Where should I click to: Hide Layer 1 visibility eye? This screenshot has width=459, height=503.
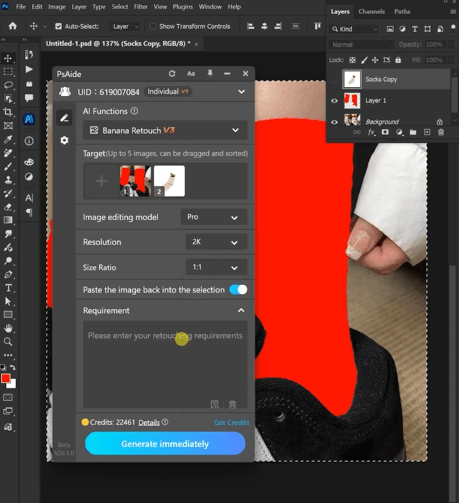tap(334, 101)
